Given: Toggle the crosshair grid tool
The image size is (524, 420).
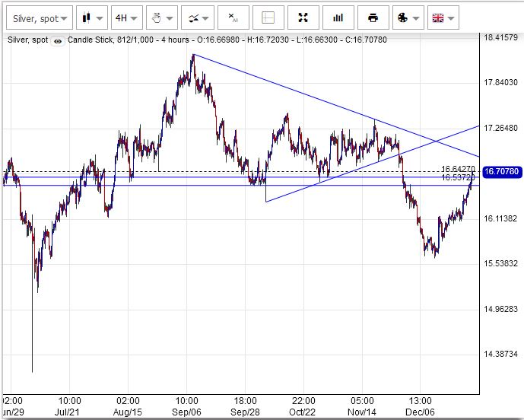Looking at the screenshot, I should tap(268, 17).
